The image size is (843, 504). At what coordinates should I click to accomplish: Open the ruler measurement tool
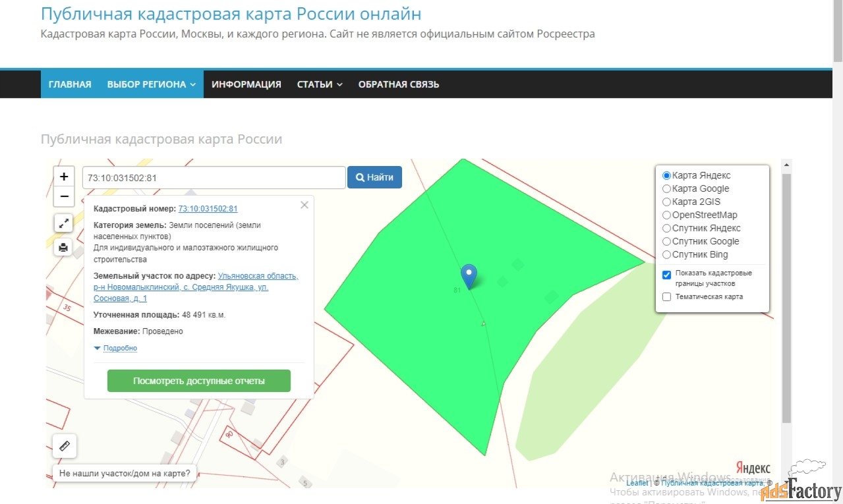pyautogui.click(x=65, y=446)
